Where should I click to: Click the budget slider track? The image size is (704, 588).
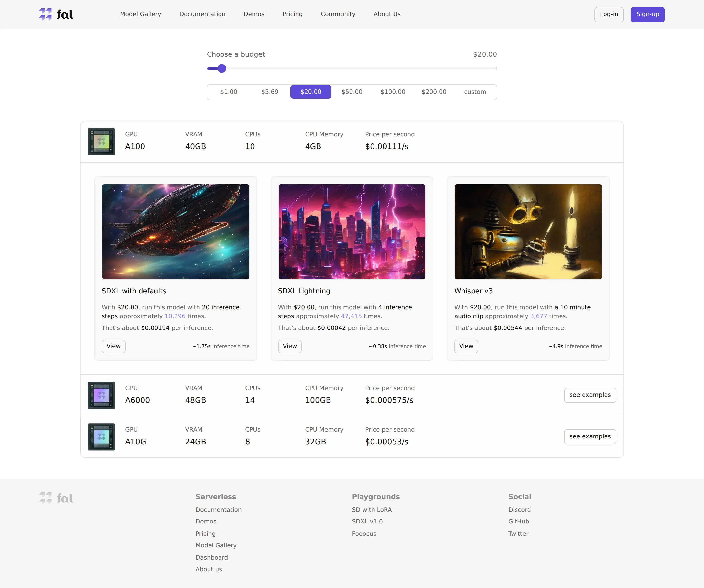[352, 69]
